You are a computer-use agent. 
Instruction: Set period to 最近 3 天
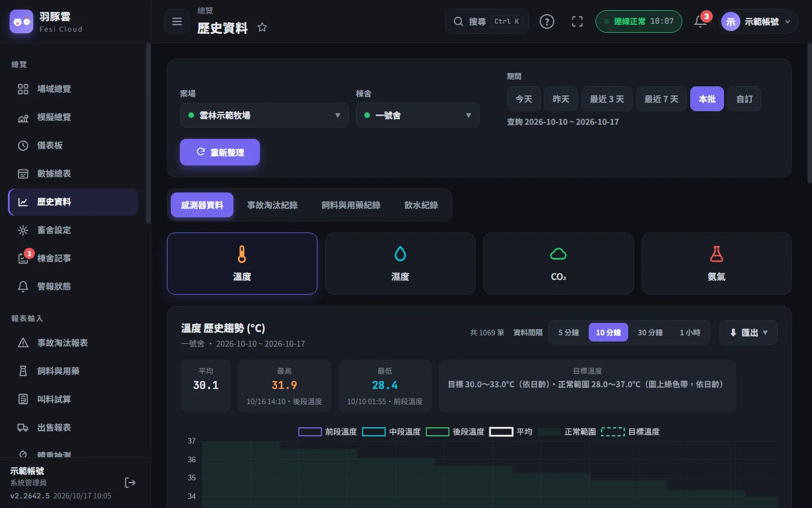pyautogui.click(x=607, y=99)
